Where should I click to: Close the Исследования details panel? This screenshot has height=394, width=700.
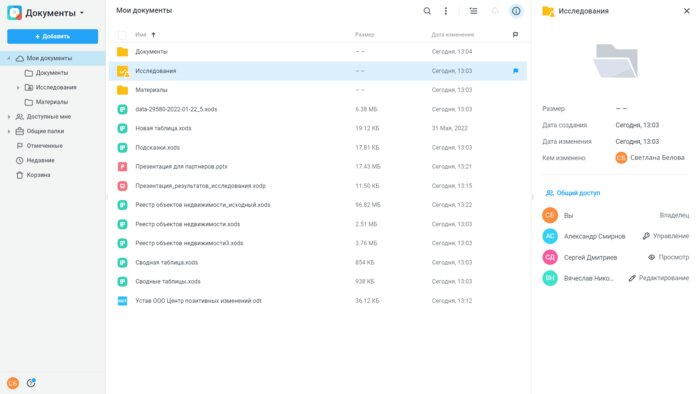[687, 11]
